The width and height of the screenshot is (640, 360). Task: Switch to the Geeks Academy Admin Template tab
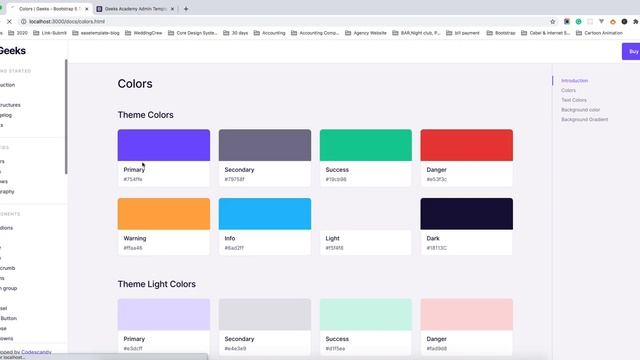point(135,9)
